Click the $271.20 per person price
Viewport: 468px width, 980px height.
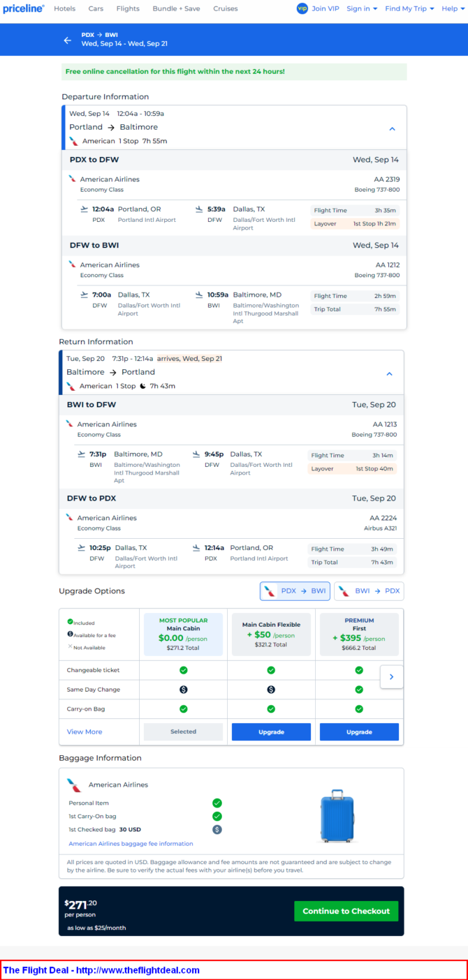point(80,904)
